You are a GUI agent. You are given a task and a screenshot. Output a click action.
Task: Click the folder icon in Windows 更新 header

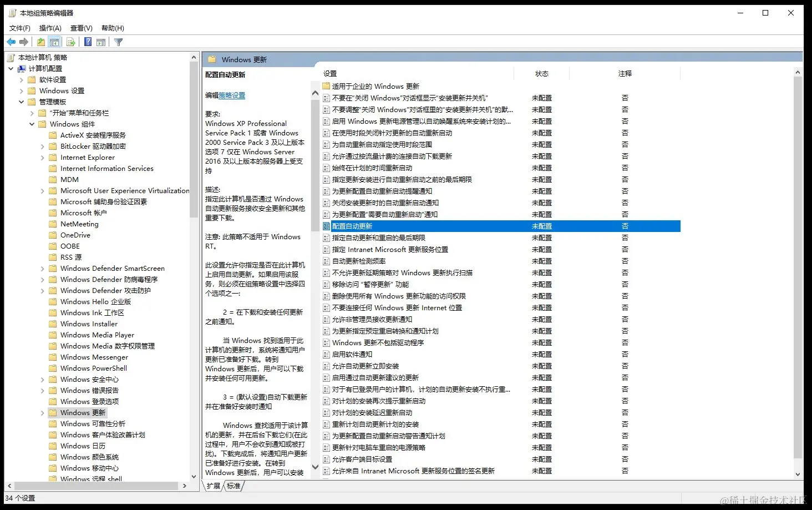(x=212, y=59)
